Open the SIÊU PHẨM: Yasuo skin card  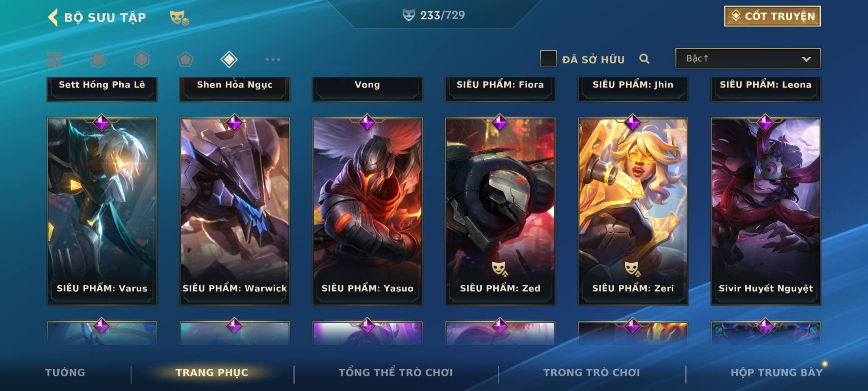367,211
